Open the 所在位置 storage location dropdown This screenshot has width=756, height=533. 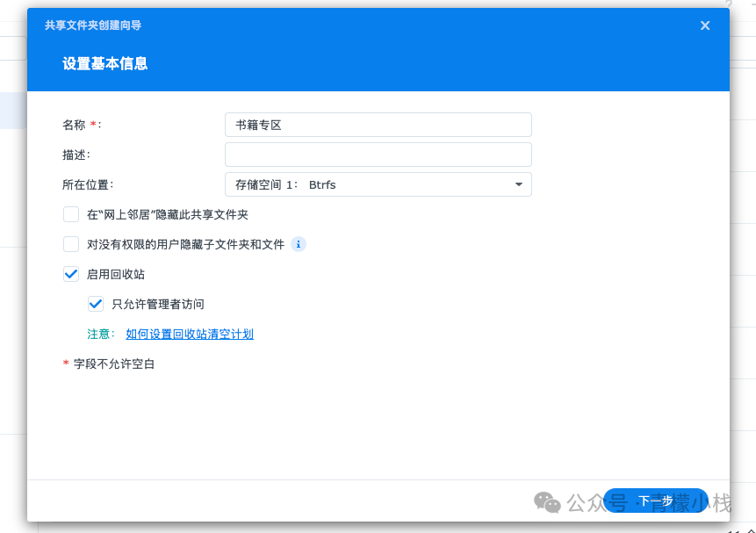click(x=378, y=184)
